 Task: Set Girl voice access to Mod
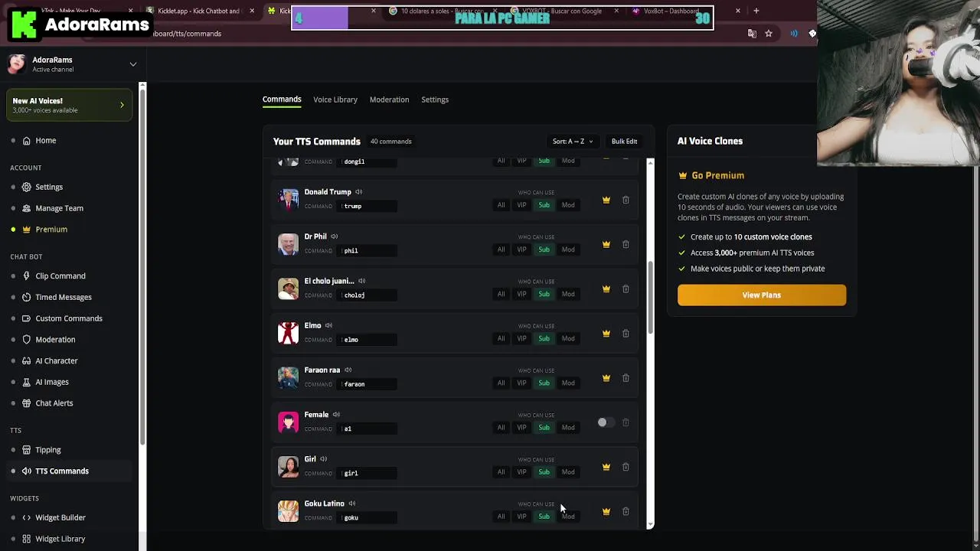tap(568, 472)
